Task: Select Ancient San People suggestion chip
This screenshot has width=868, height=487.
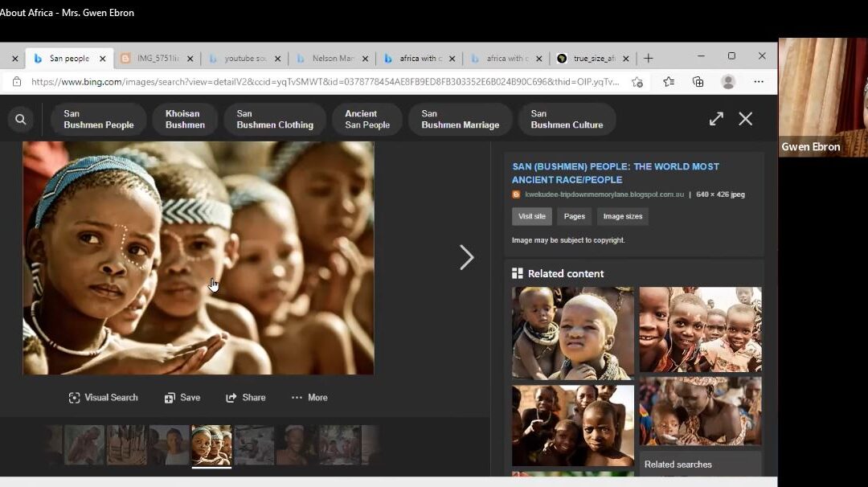Action: [x=367, y=119]
